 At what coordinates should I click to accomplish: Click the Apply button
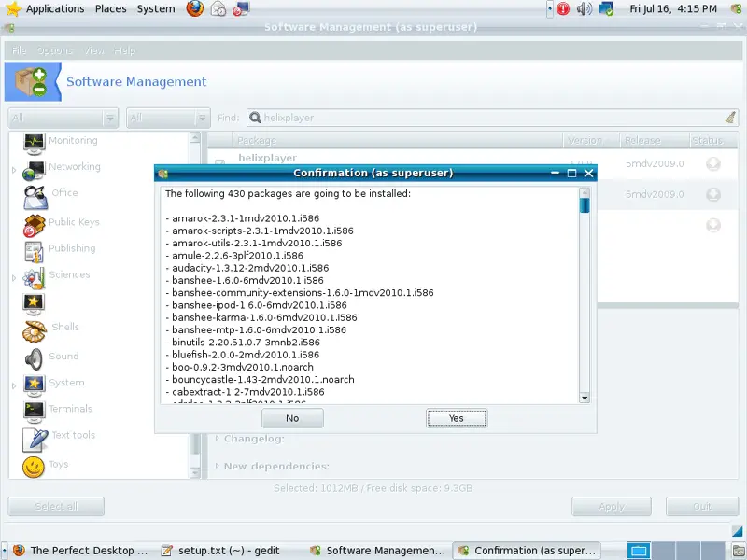click(612, 506)
